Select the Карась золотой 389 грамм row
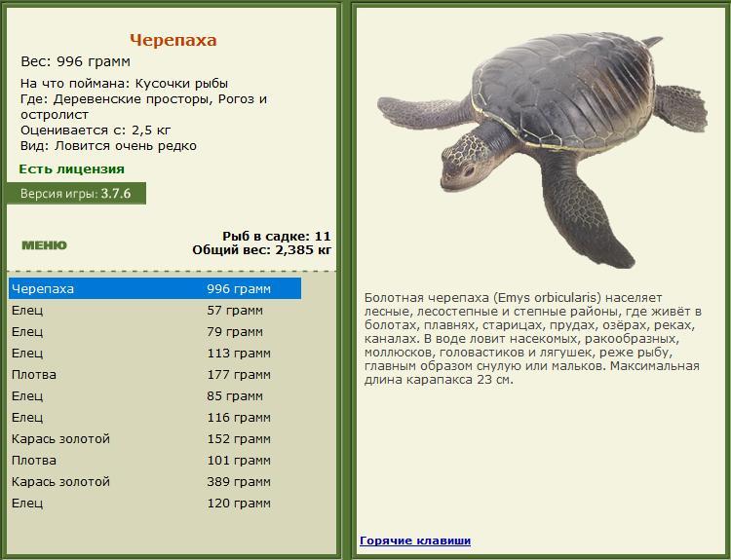 click(155, 482)
